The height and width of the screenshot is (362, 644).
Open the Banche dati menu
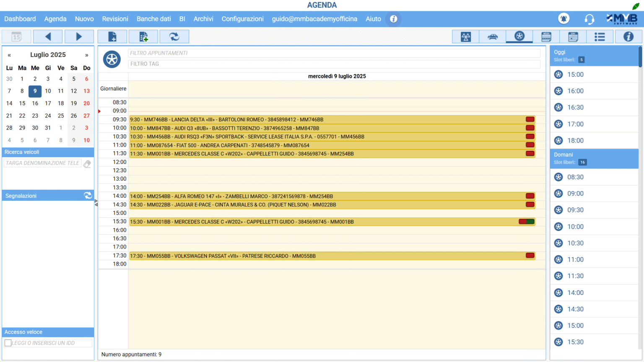(x=153, y=19)
